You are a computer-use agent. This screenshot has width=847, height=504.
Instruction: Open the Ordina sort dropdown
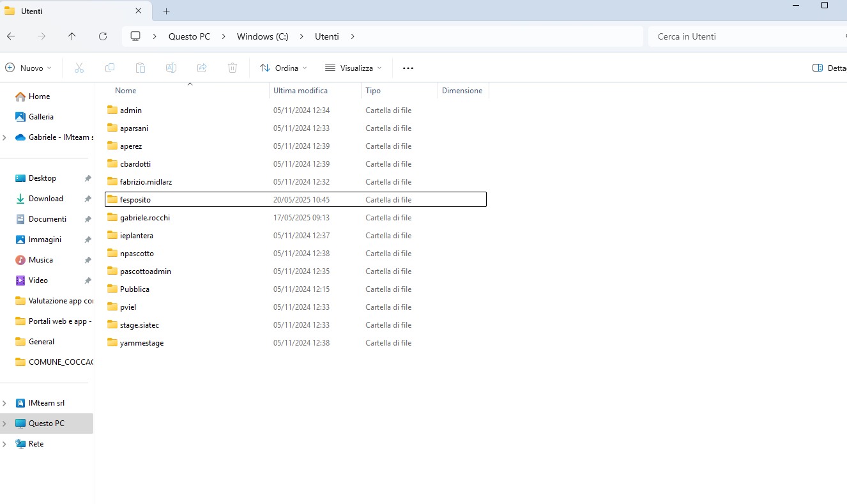[x=283, y=68]
